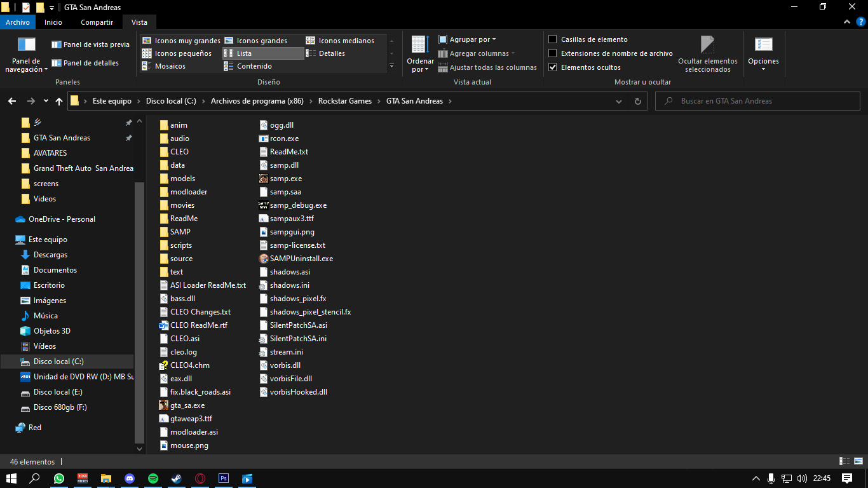Open Descargas in the navigation pane
Screen dimensions: 868x488
tap(50, 255)
